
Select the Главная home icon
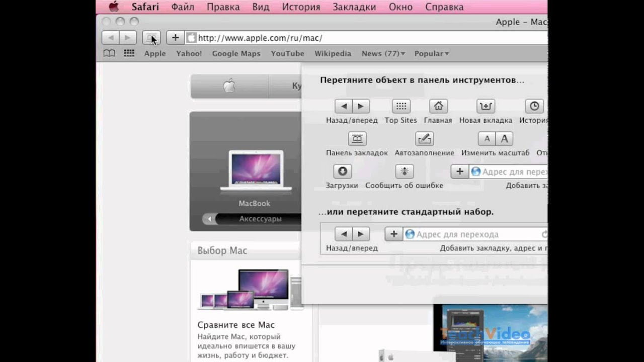point(439,106)
